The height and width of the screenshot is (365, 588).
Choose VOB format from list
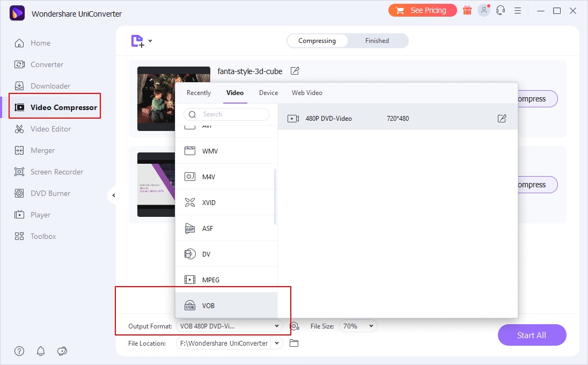pyautogui.click(x=226, y=305)
